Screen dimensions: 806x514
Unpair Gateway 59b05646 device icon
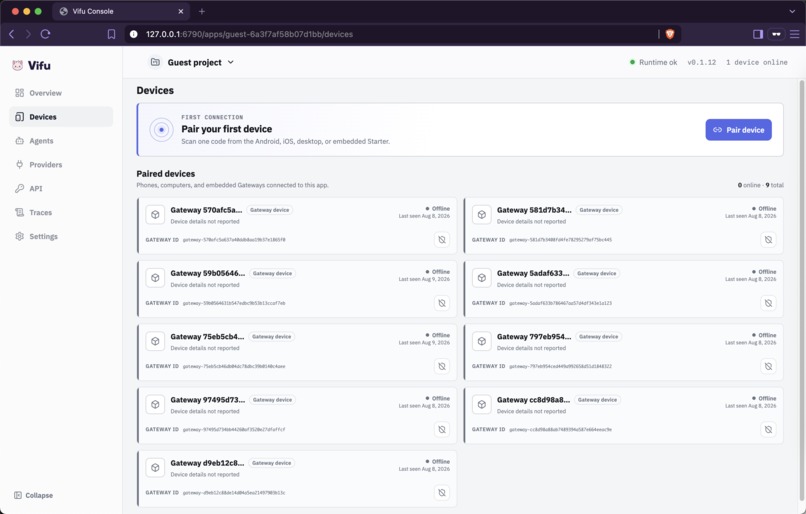click(442, 303)
